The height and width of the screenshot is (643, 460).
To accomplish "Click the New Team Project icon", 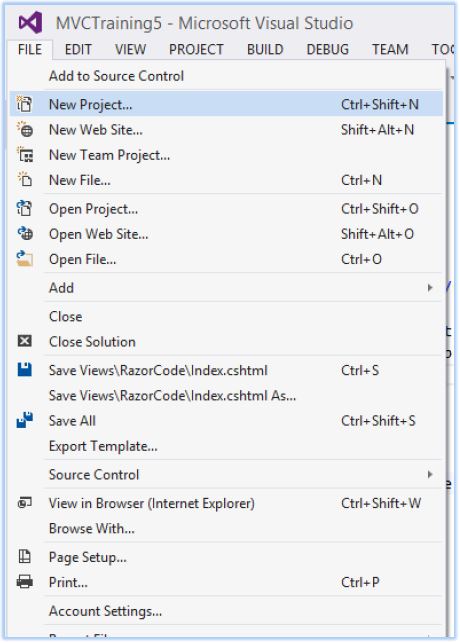I will (25, 155).
